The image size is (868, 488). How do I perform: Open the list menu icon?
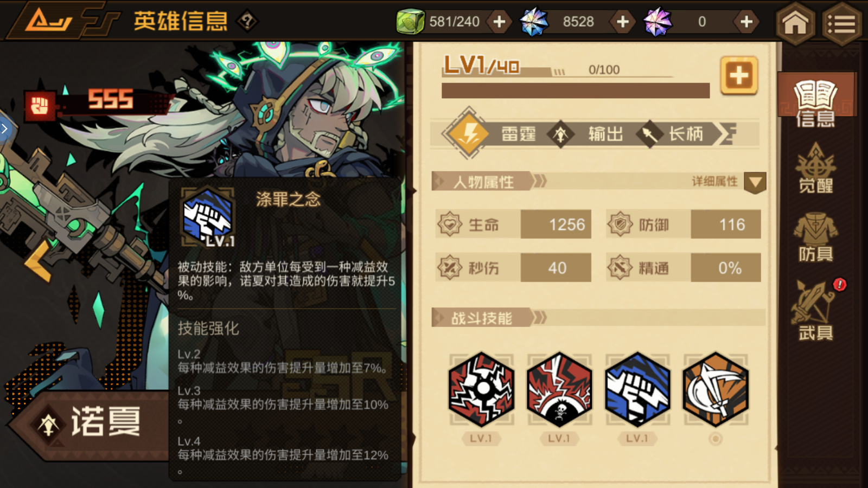pyautogui.click(x=841, y=23)
